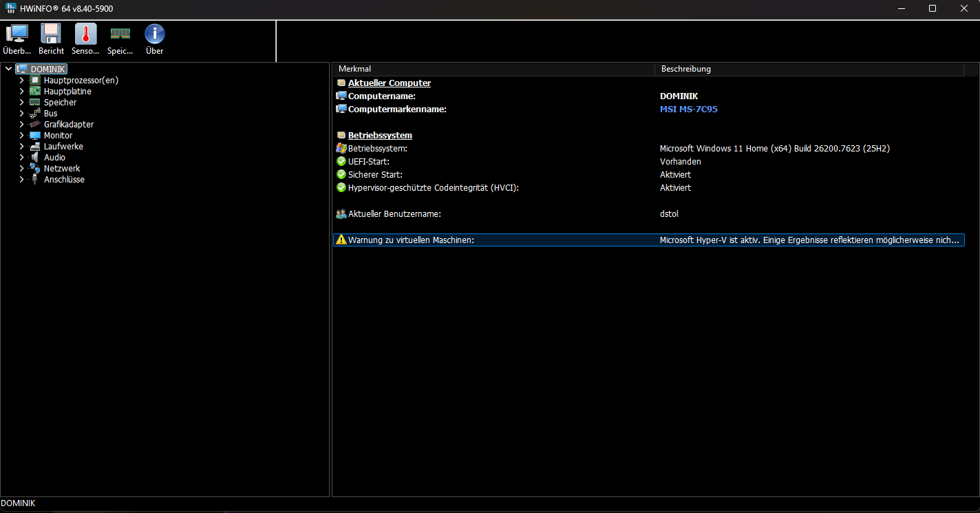
Task: Click the monitor icon beside Computermarkenname
Action: coord(341,109)
